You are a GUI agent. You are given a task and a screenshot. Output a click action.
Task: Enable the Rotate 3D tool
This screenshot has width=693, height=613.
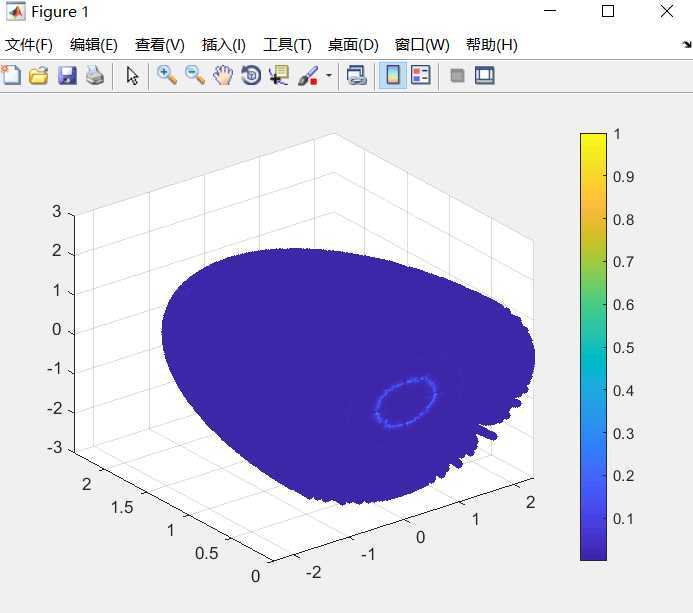251,75
